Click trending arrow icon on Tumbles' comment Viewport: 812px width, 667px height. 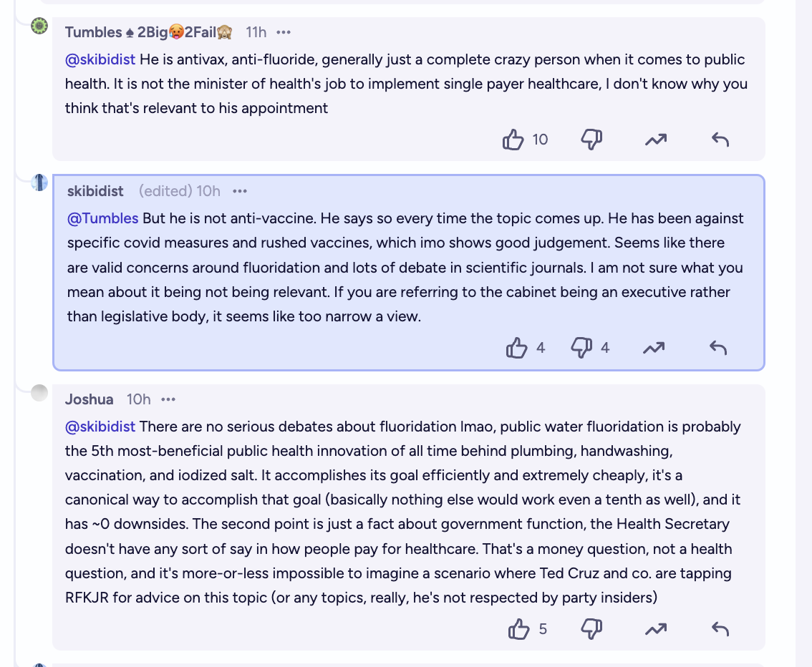coord(656,139)
